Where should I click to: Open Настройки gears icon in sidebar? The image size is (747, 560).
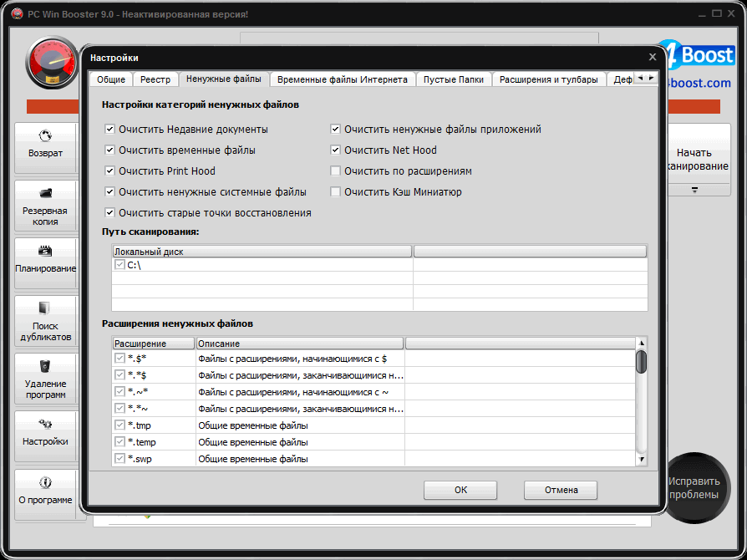(x=45, y=424)
